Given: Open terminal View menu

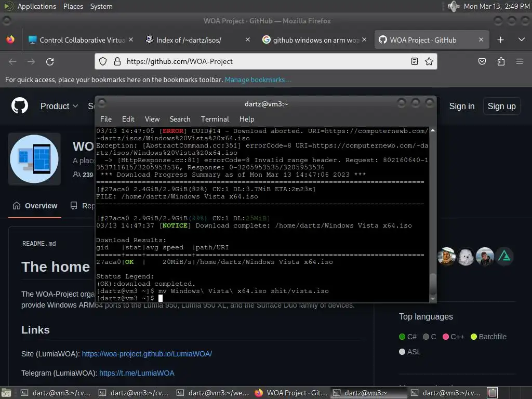Looking at the screenshot, I should click(152, 119).
